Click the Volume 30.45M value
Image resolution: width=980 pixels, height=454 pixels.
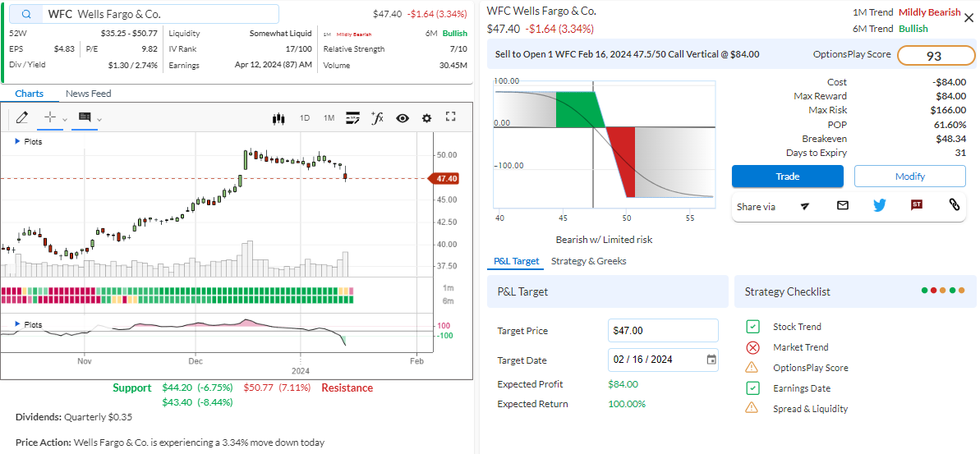pyautogui.click(x=453, y=65)
